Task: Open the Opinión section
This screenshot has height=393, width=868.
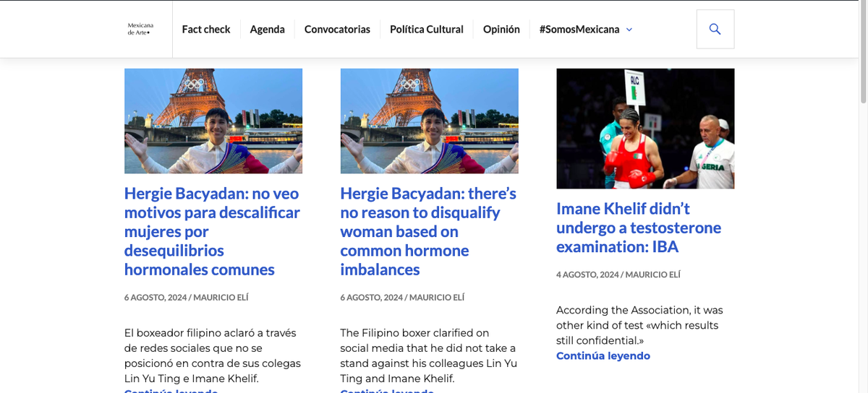Action: point(501,29)
